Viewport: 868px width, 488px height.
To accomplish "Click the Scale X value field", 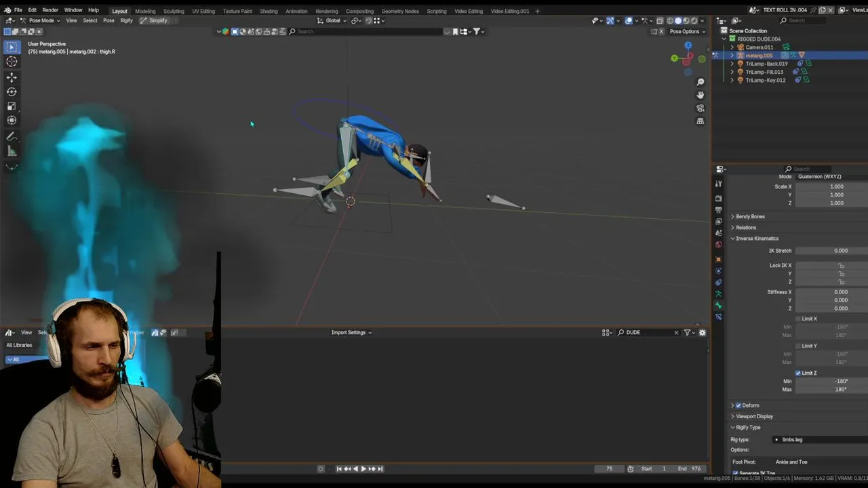I will 831,187.
